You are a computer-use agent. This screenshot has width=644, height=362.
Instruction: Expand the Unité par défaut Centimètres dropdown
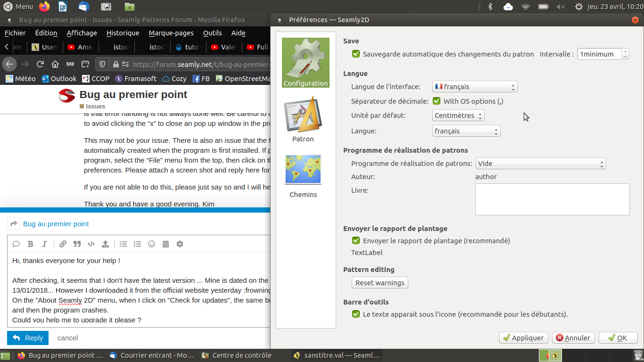(x=458, y=115)
